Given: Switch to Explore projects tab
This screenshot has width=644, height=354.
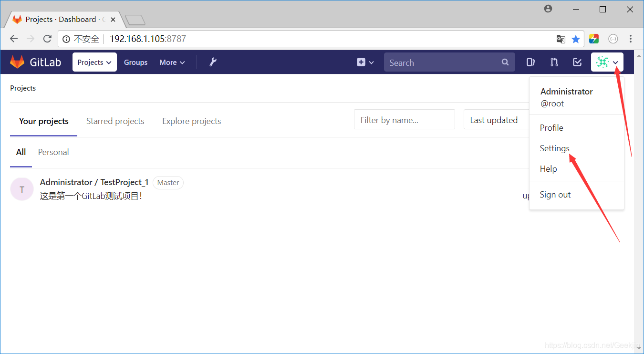Looking at the screenshot, I should pos(191,121).
